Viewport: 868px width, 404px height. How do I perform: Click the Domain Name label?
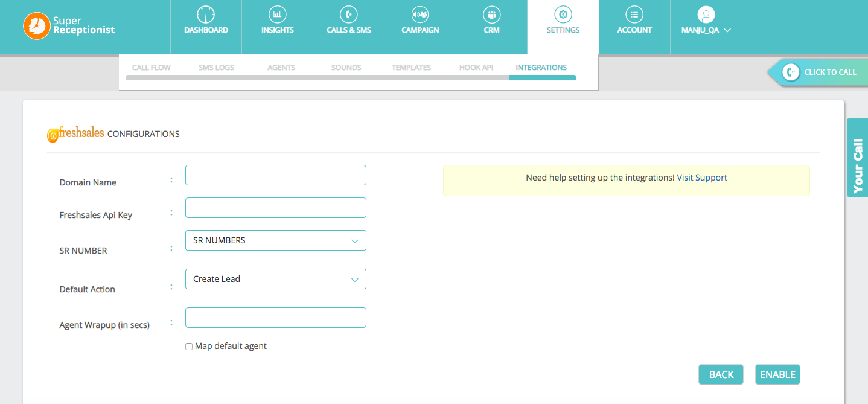click(88, 182)
